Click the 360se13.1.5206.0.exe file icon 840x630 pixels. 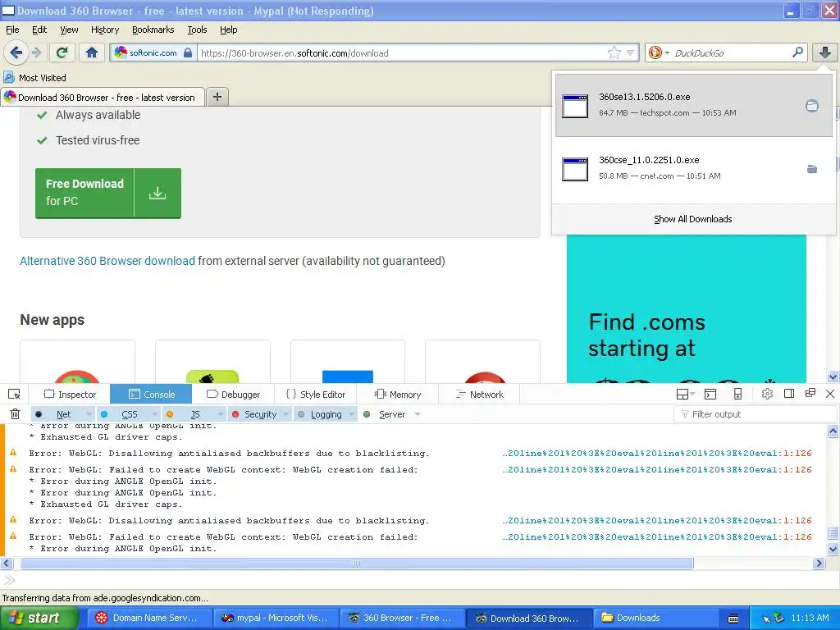[x=575, y=106]
